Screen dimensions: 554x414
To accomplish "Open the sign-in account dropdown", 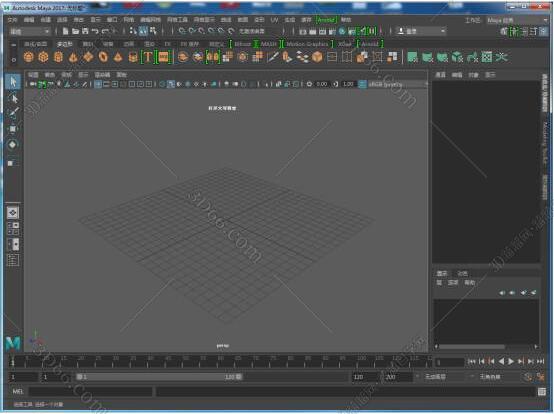I will pos(421,31).
